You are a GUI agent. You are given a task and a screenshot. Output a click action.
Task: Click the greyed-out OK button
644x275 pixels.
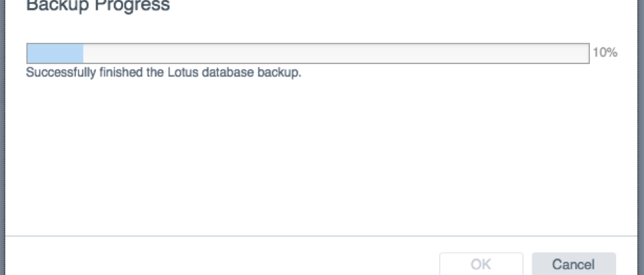[x=481, y=264]
